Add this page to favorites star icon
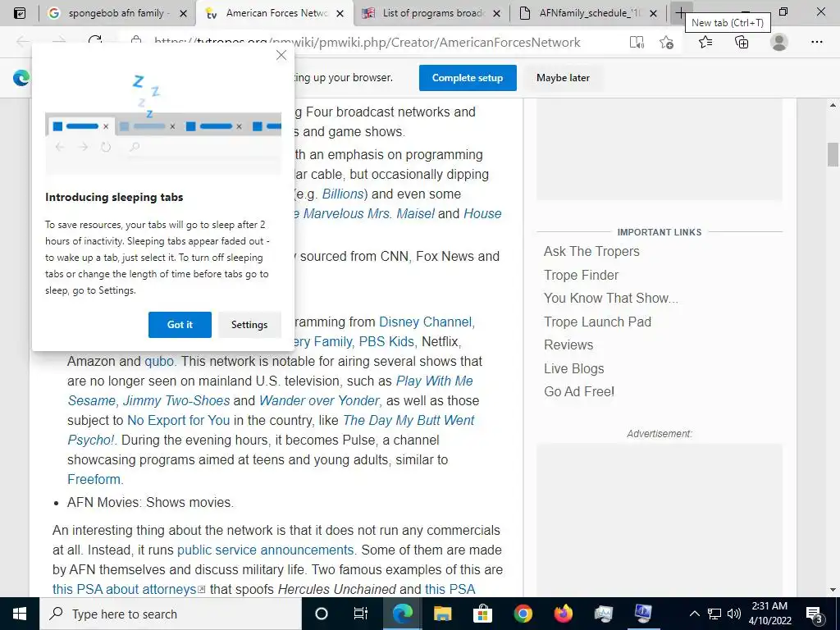 tap(666, 43)
